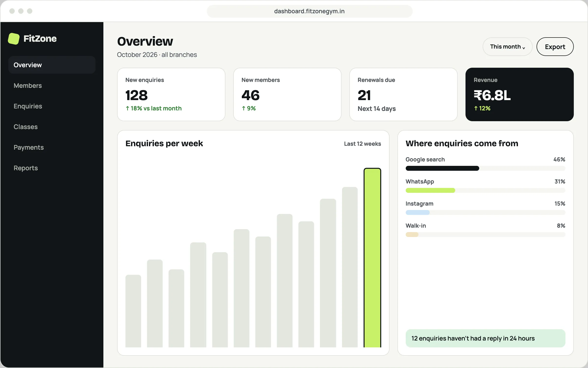Click the 8% Walk-in value
The image size is (588, 368).
click(561, 226)
